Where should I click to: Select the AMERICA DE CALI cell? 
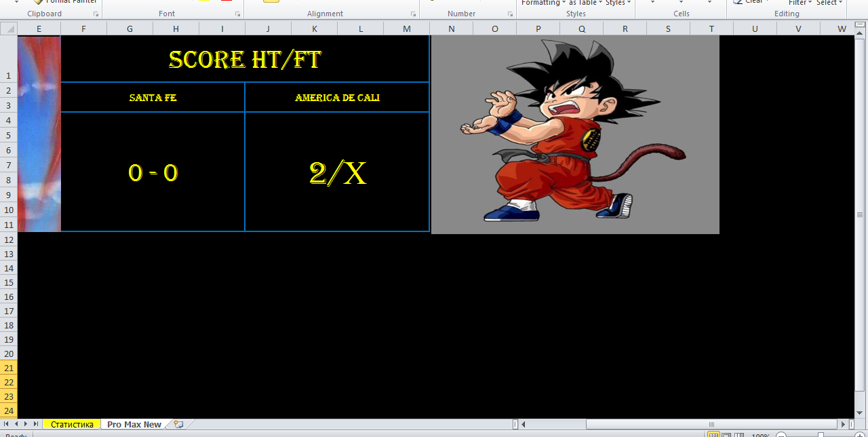(x=337, y=98)
